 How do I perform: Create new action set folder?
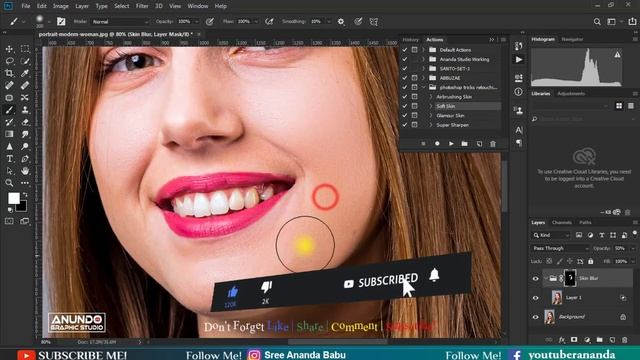tap(464, 144)
